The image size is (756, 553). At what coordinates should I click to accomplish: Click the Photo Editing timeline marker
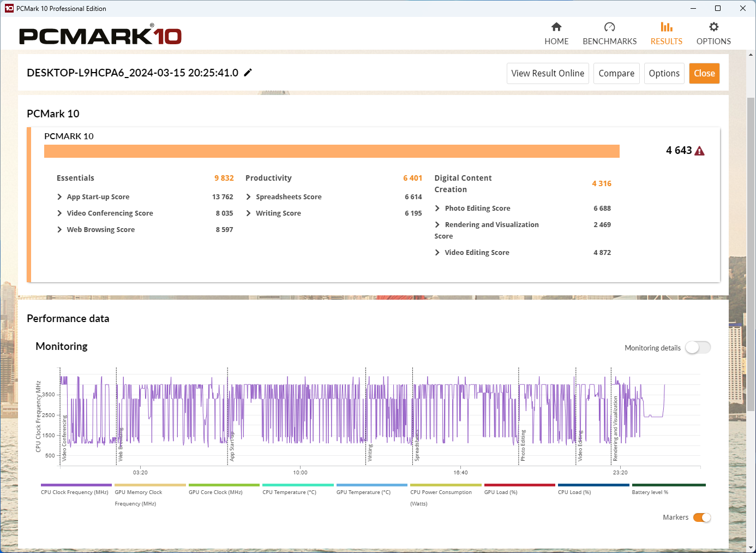523,445
